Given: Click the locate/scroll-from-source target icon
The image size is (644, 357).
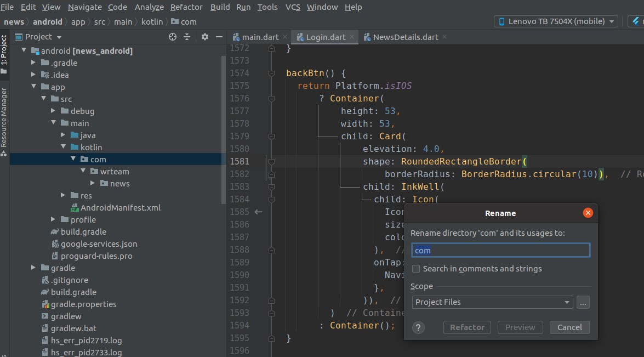Looking at the screenshot, I should (x=173, y=37).
